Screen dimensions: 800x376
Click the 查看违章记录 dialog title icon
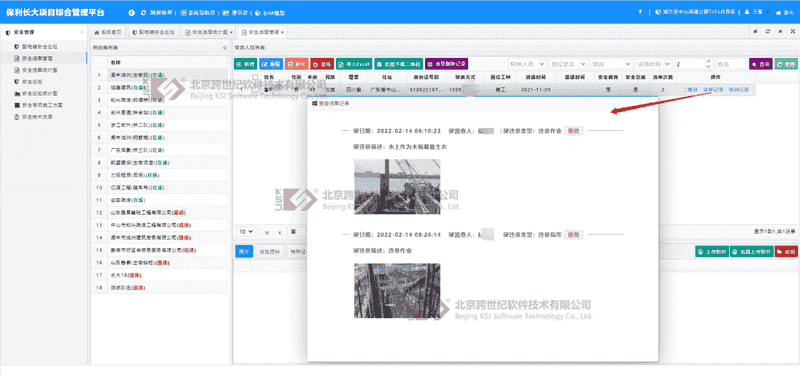point(315,104)
